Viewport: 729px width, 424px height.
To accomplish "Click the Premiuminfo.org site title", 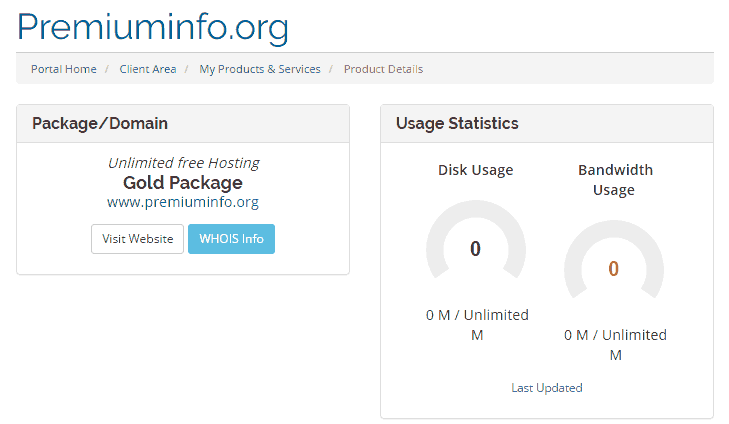I will pos(152,28).
